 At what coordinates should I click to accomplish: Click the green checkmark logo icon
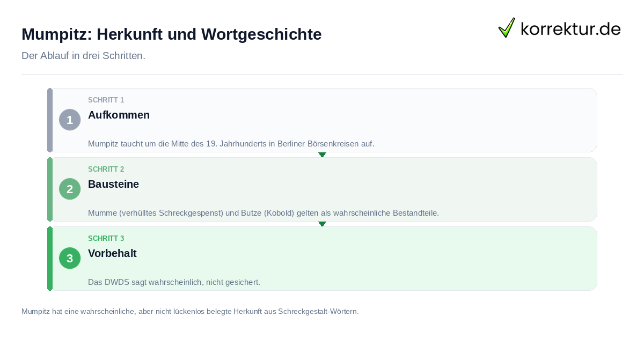click(507, 28)
